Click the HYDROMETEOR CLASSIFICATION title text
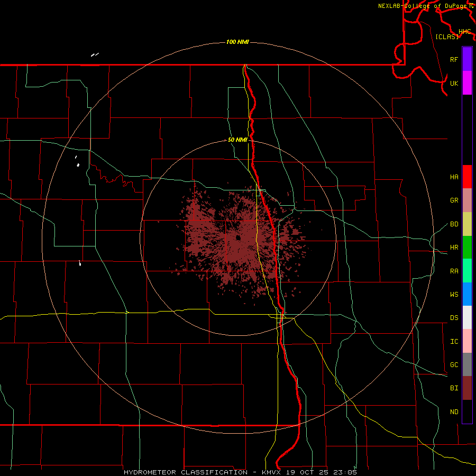The image size is (476, 476). (x=186, y=472)
